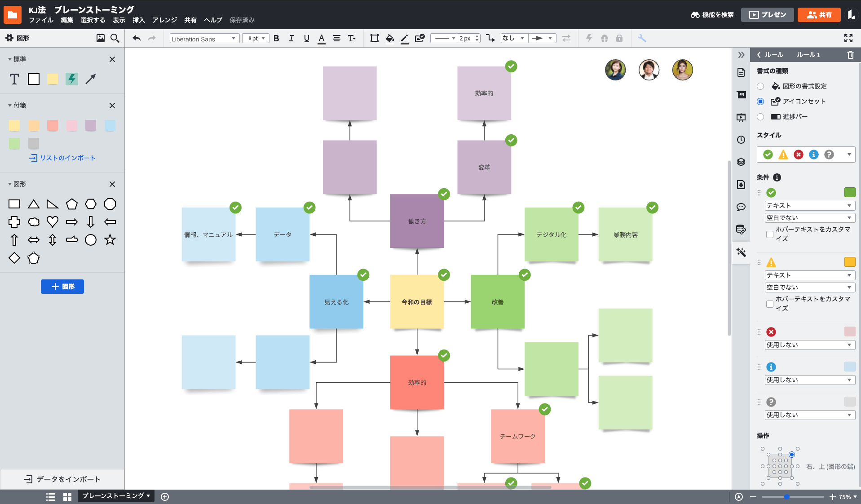Delete rule with trash icon
This screenshot has width=861, height=504.
pos(850,55)
